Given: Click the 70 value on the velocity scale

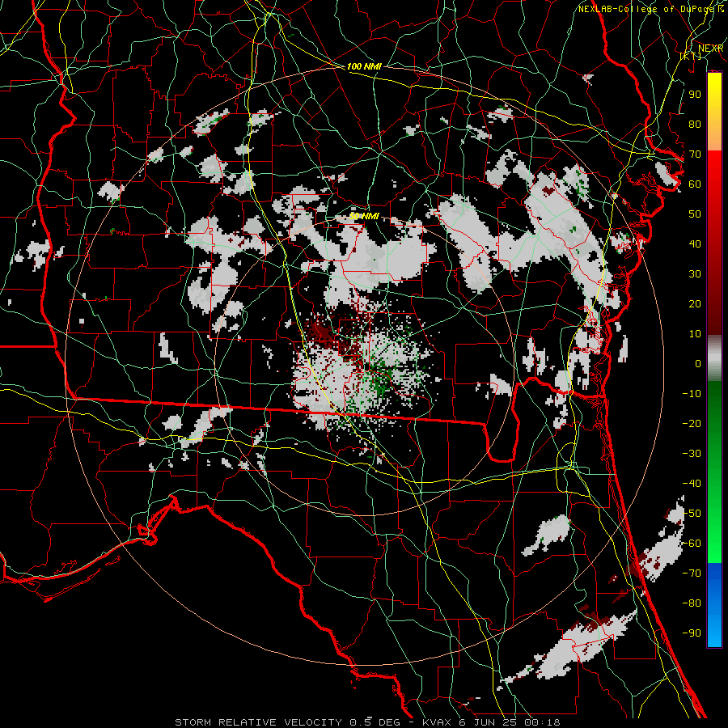Looking at the screenshot, I should point(695,154).
